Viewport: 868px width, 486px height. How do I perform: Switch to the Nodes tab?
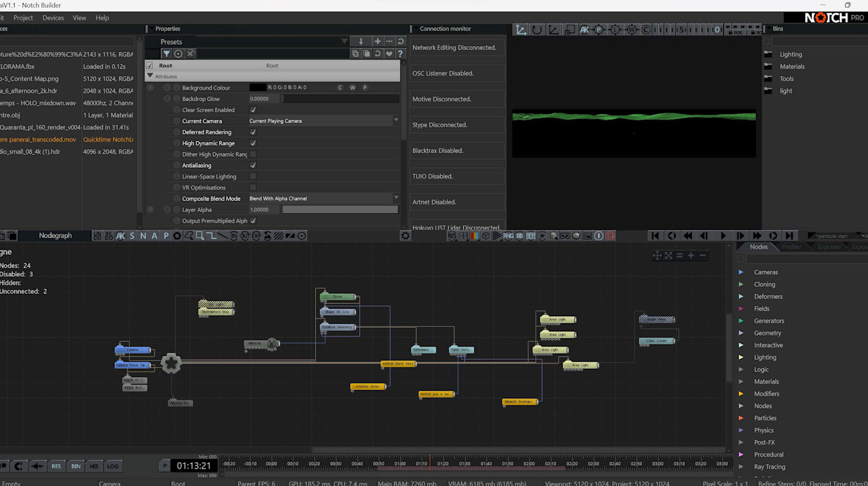[759, 247]
